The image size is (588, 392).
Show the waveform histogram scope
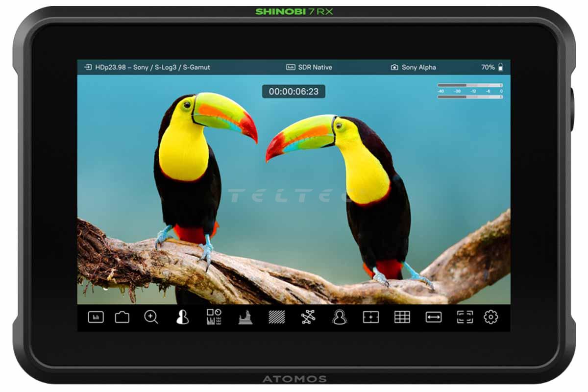(x=245, y=318)
